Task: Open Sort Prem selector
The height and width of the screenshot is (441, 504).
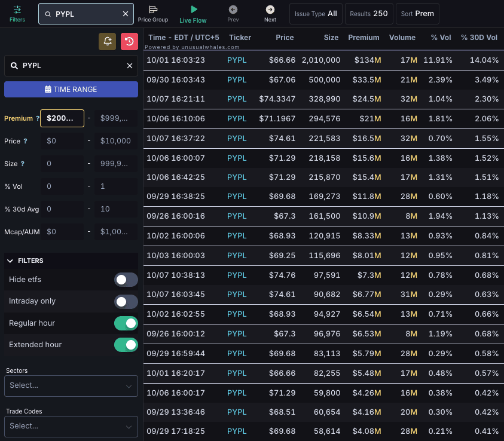Action: [x=417, y=14]
